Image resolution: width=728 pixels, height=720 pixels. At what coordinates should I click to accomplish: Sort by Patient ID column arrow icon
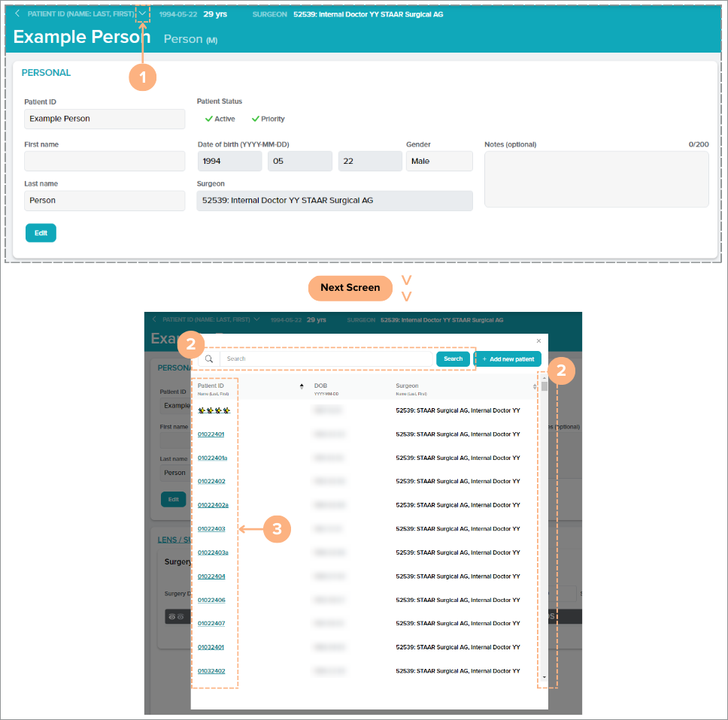click(302, 386)
